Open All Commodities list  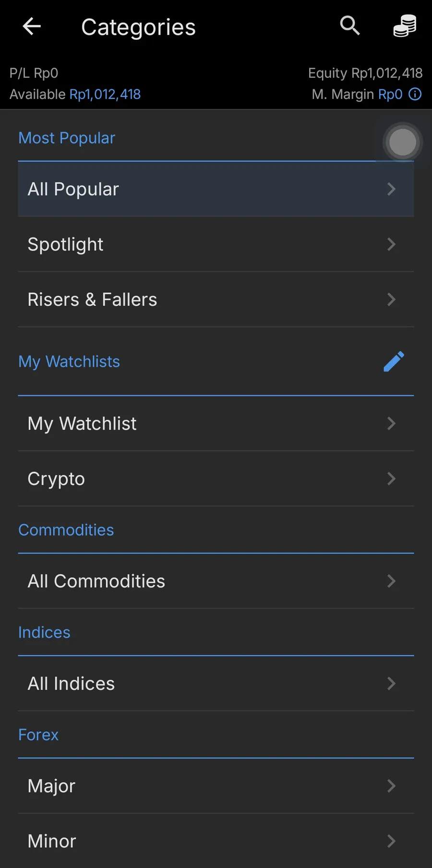click(x=216, y=581)
